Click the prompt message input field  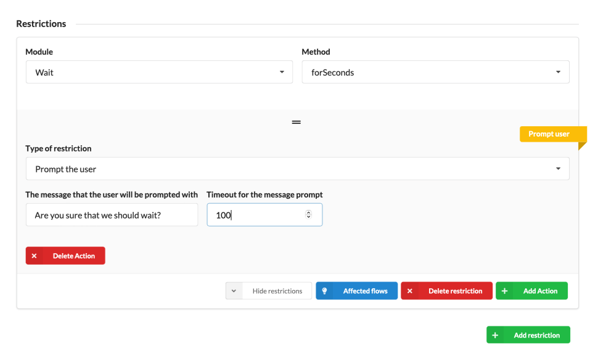click(112, 215)
